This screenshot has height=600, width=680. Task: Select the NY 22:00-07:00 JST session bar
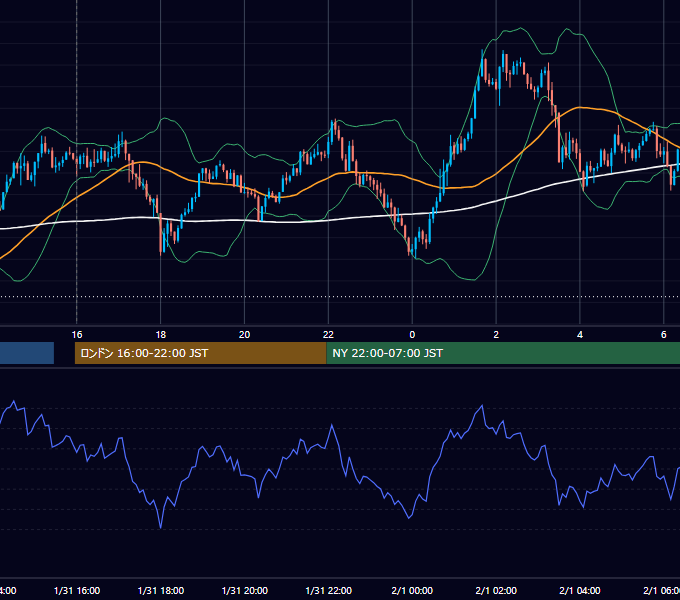click(x=503, y=353)
